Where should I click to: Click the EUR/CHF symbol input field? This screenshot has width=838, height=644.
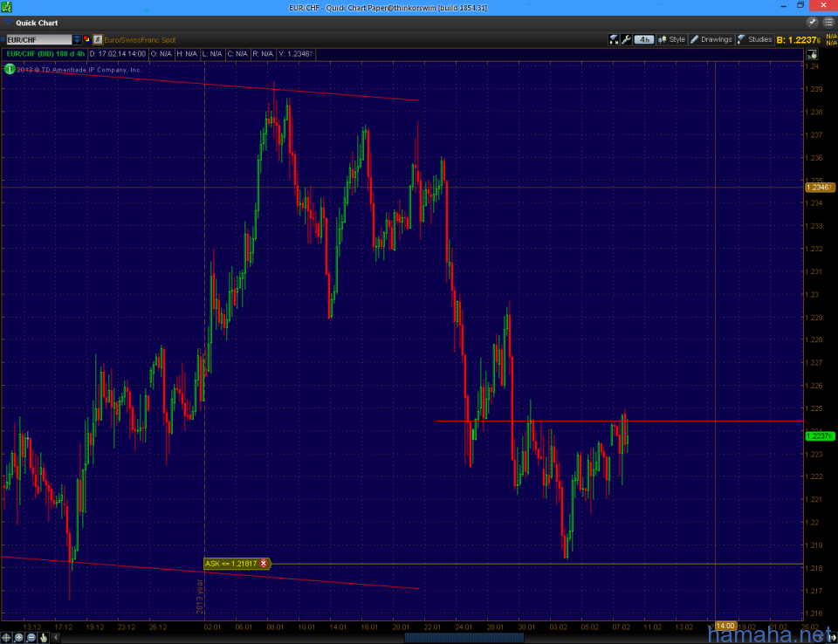click(x=39, y=39)
